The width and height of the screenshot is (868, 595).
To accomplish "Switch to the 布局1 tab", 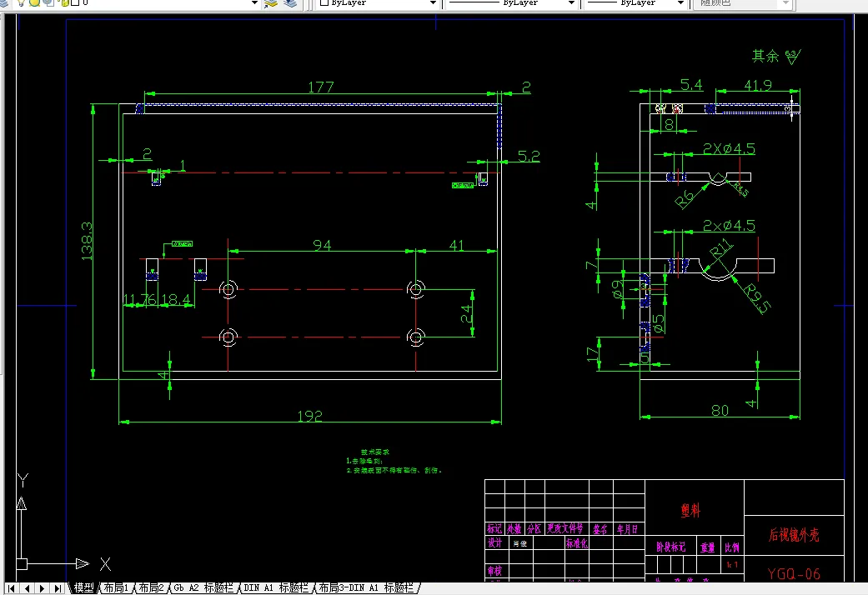I will (x=116, y=587).
